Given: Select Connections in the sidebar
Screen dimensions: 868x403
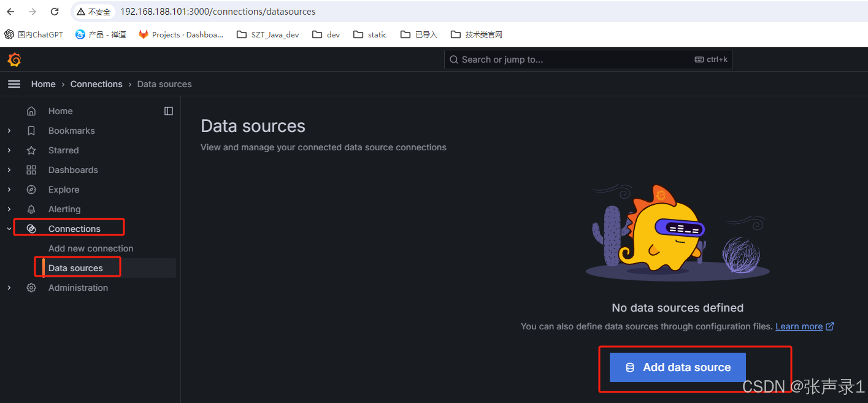Looking at the screenshot, I should [x=74, y=229].
